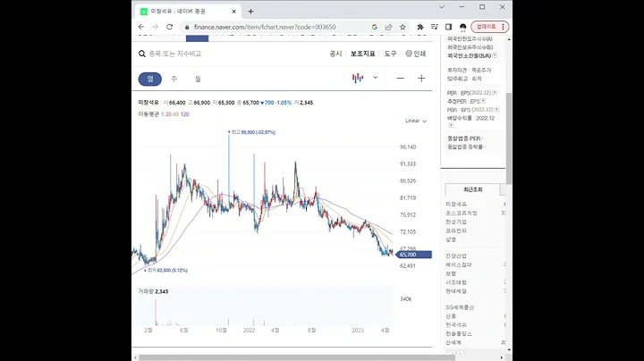Open 한국석유 in recent list

click(456, 325)
